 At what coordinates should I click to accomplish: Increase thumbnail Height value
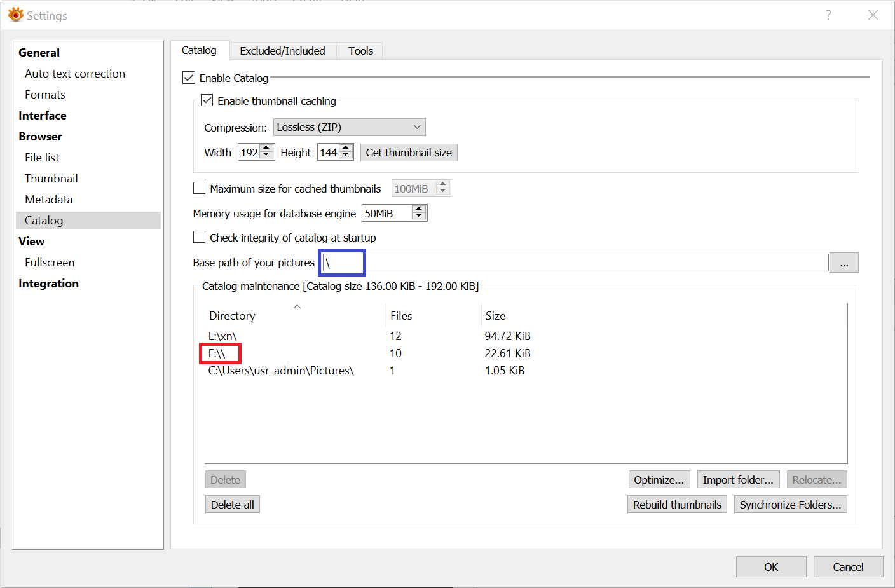point(346,148)
